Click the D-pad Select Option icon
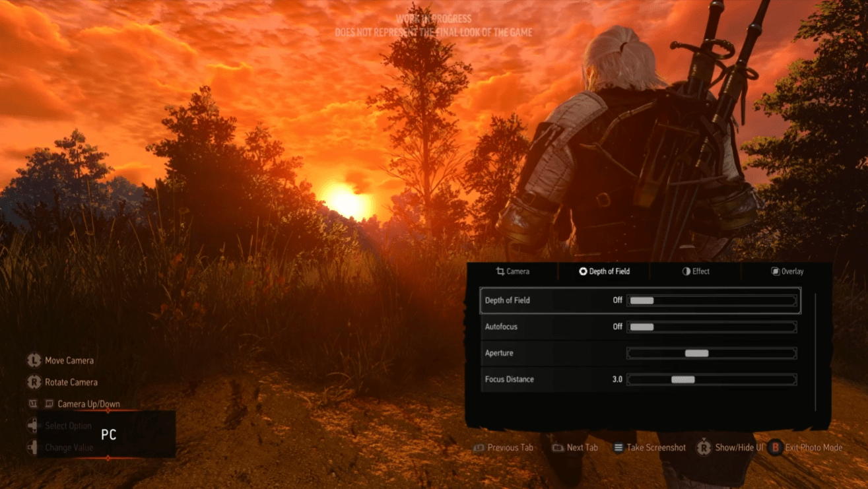 click(x=33, y=426)
